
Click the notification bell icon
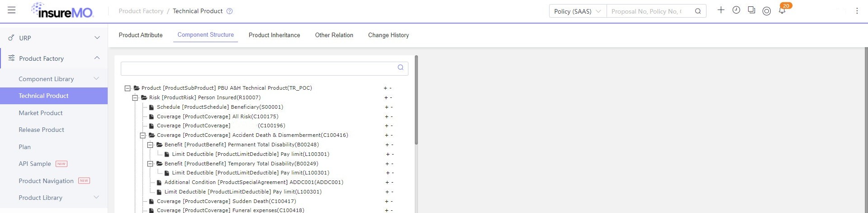[782, 10]
